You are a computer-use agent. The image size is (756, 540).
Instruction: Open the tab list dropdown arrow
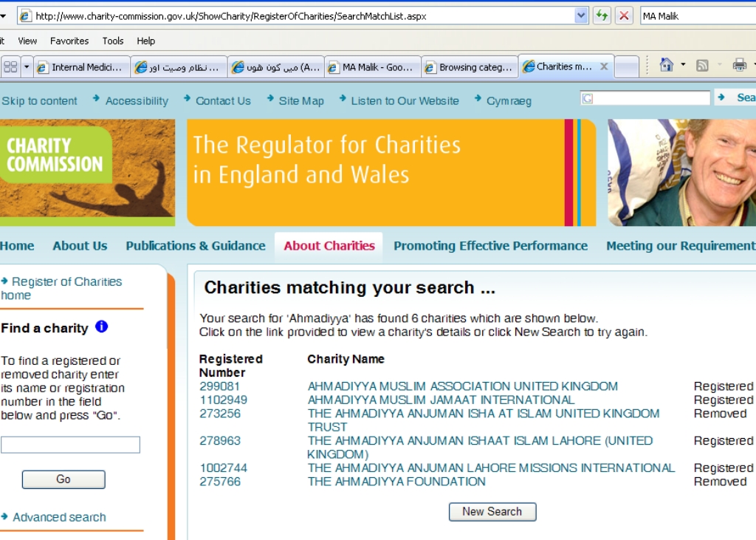(27, 67)
